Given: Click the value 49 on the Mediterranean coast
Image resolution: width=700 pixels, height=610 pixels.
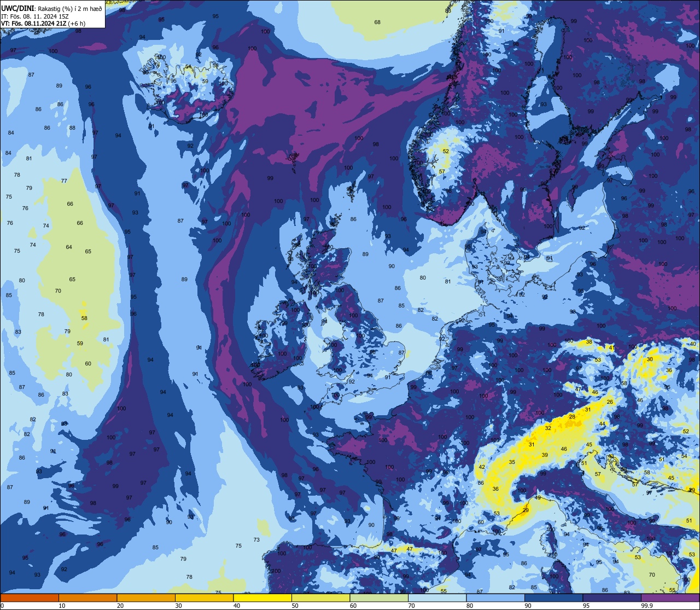Looking at the screenshot, I should tap(538, 498).
